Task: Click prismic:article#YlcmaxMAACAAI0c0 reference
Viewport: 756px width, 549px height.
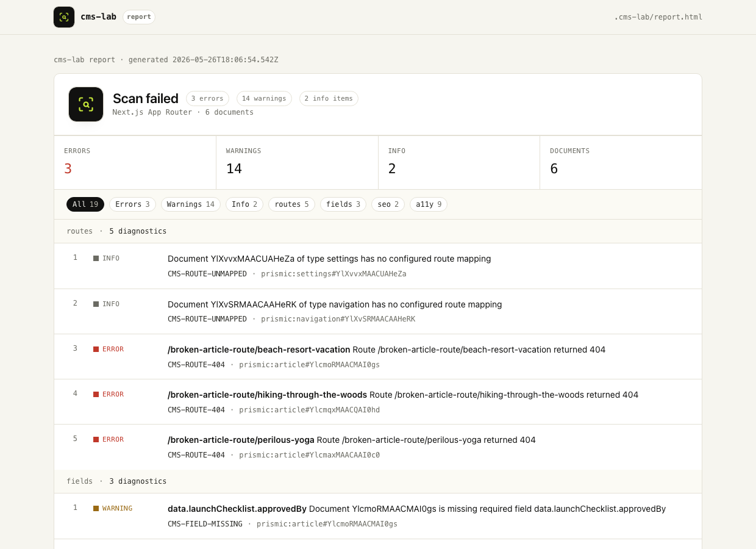Action: click(x=309, y=455)
